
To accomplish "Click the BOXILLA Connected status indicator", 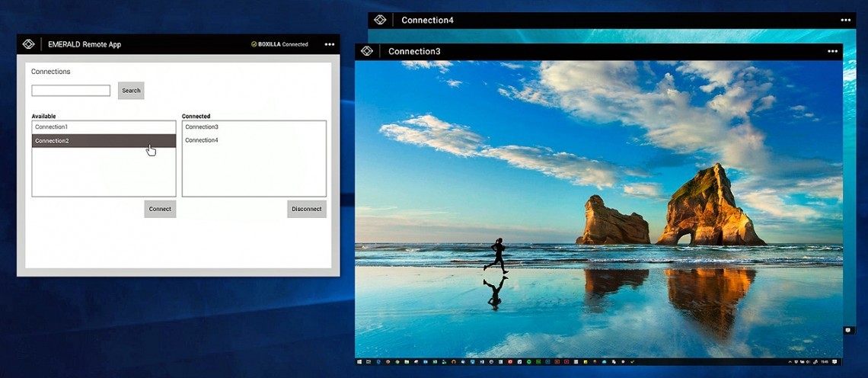I will pyautogui.click(x=279, y=44).
